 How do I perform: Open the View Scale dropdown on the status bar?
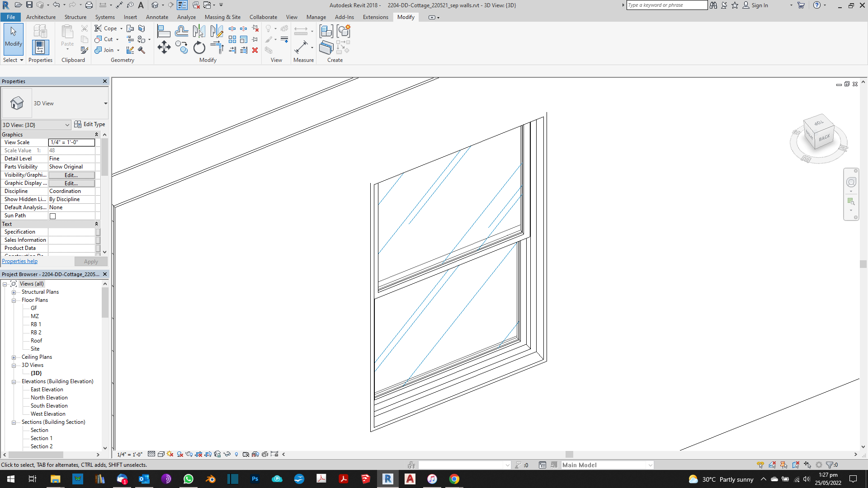(x=129, y=454)
